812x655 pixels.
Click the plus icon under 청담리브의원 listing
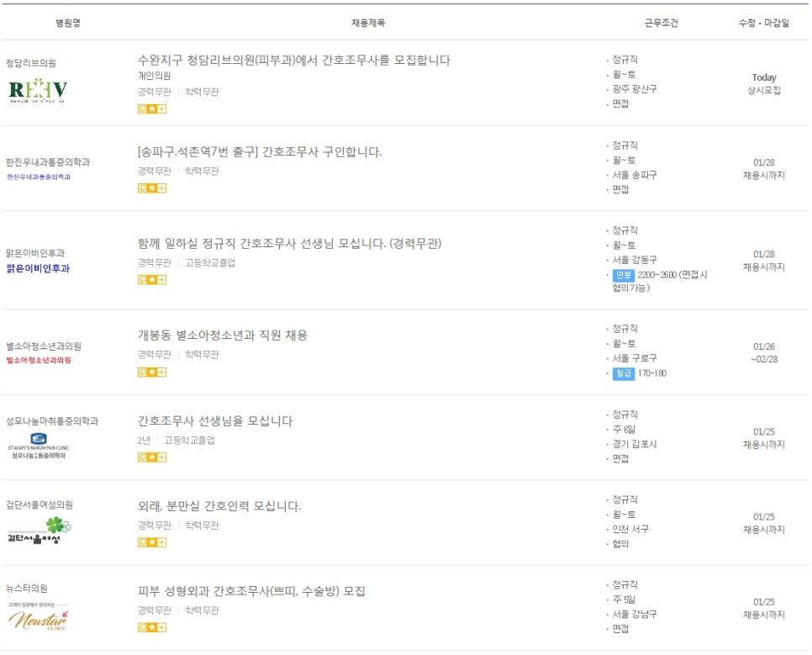[x=162, y=108]
